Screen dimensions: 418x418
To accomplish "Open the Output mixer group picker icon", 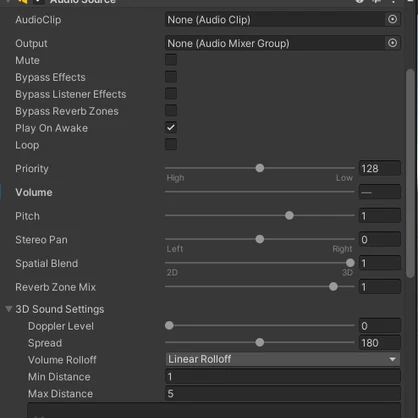I will click(392, 43).
